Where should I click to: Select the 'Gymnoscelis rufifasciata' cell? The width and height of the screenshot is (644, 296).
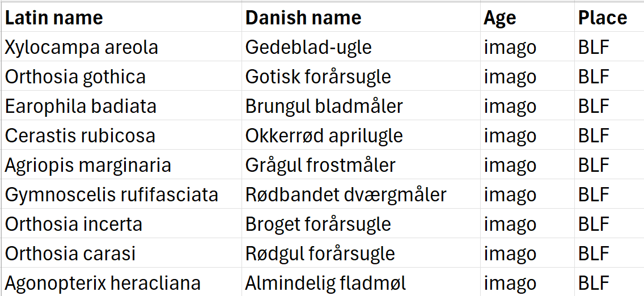click(x=111, y=194)
